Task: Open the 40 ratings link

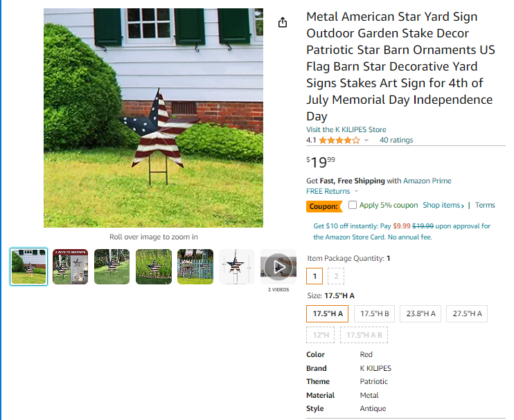Action: [396, 140]
